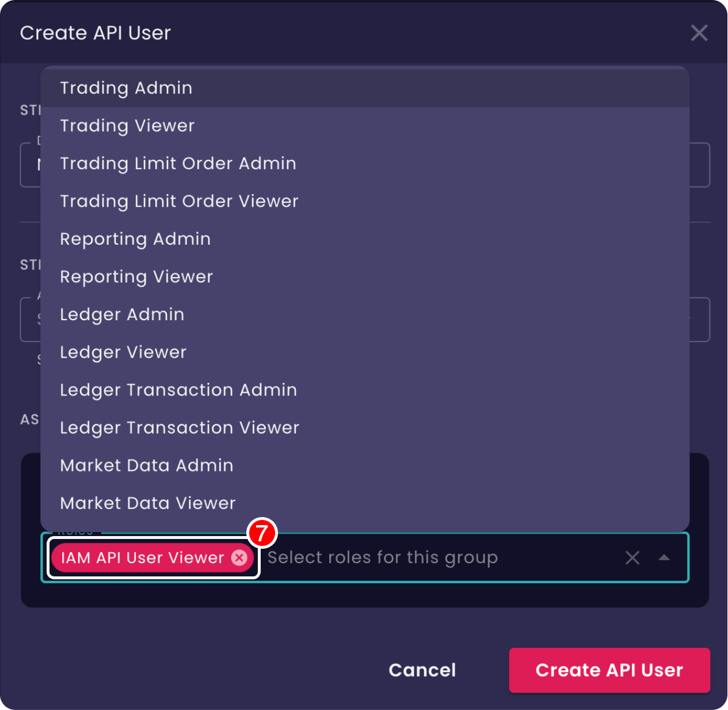Choose the Ledger Admin role
The image size is (728, 710).
tap(121, 314)
